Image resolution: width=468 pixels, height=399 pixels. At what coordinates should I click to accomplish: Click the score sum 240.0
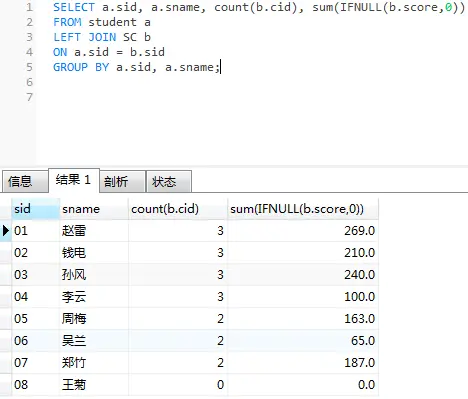(x=303, y=275)
